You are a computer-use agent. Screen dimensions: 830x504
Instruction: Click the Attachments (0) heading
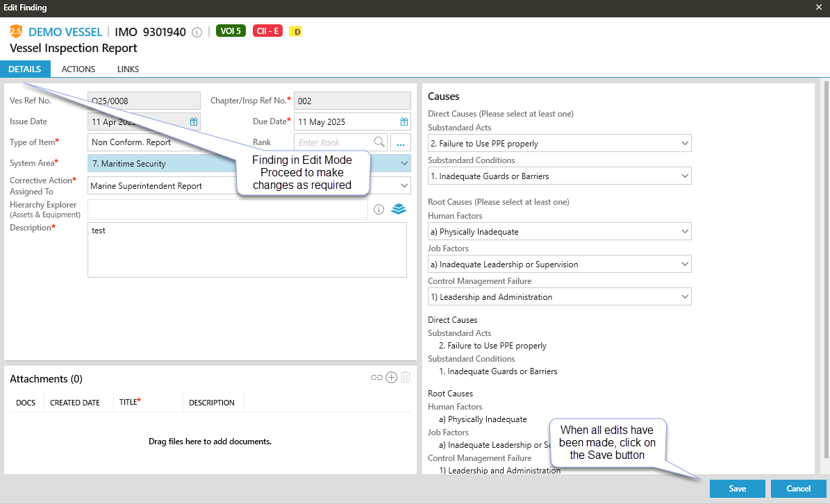(x=46, y=378)
